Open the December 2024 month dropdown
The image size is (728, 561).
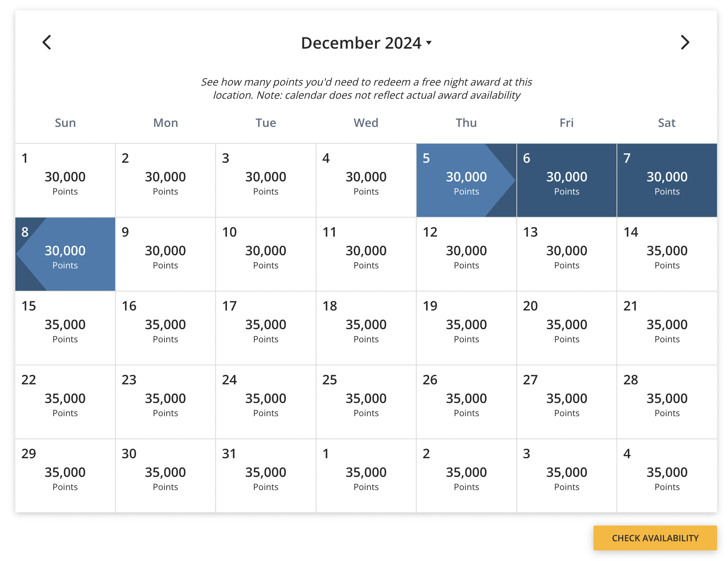pyautogui.click(x=366, y=43)
